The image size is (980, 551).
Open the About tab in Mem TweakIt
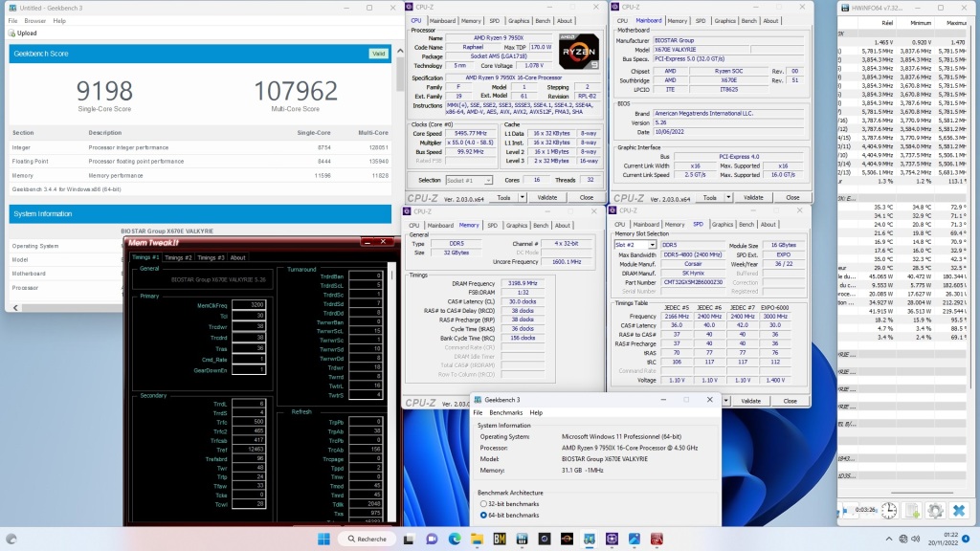(238, 257)
